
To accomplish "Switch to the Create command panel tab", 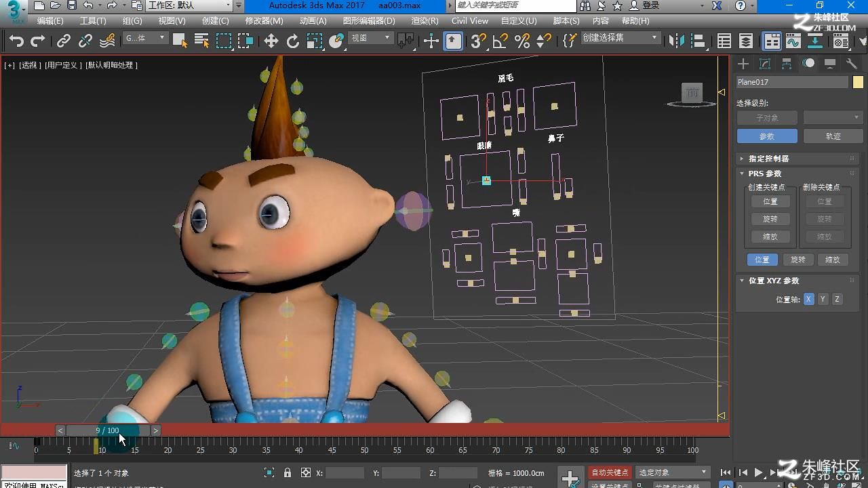I will (x=743, y=64).
